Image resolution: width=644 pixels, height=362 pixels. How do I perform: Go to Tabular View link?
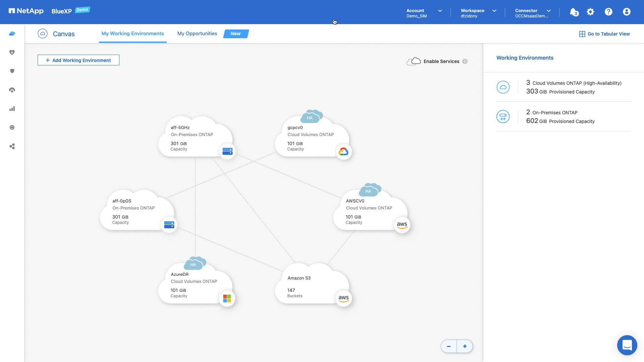(604, 34)
